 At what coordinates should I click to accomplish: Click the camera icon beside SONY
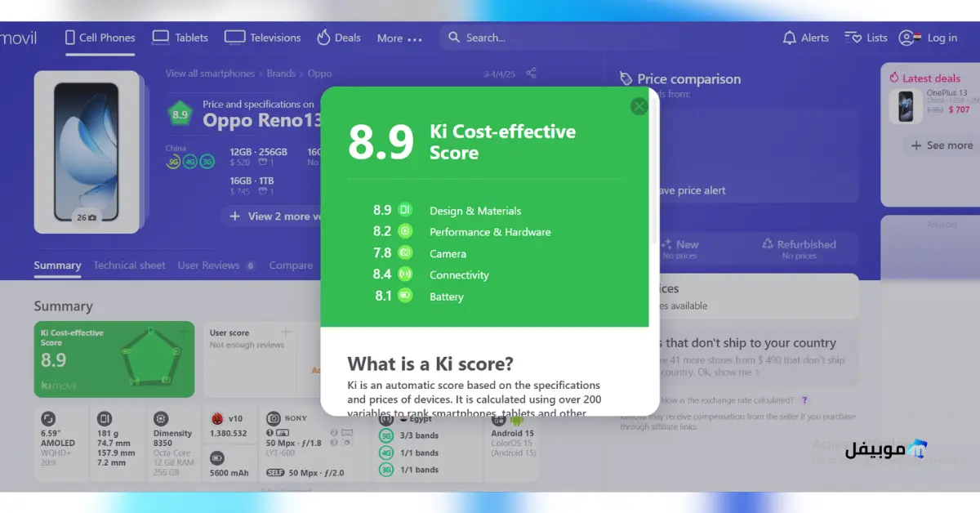coord(274,418)
